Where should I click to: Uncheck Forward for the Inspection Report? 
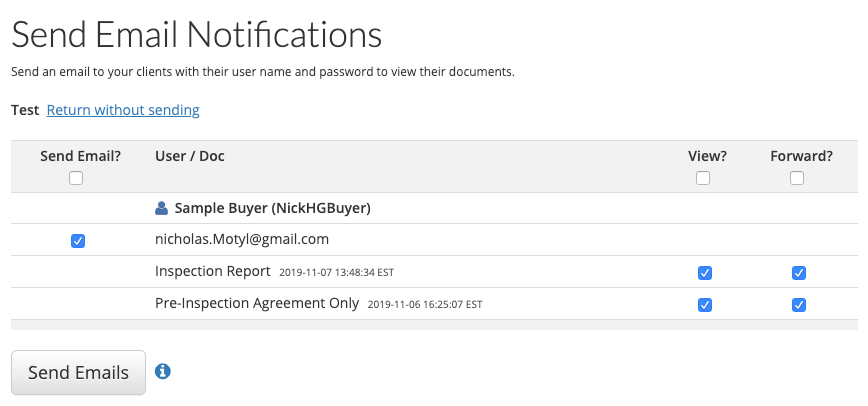coord(798,273)
